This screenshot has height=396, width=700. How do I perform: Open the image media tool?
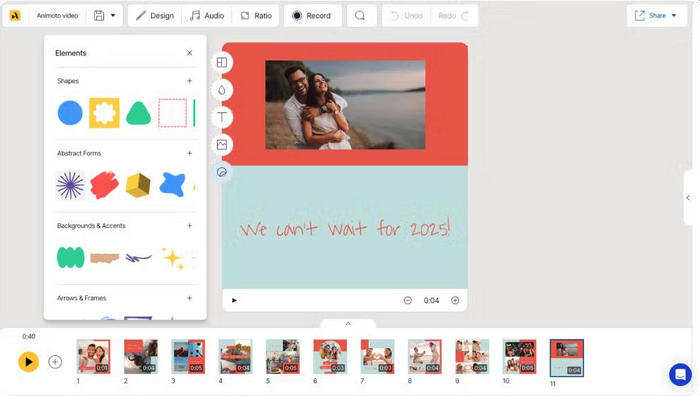coord(222,145)
